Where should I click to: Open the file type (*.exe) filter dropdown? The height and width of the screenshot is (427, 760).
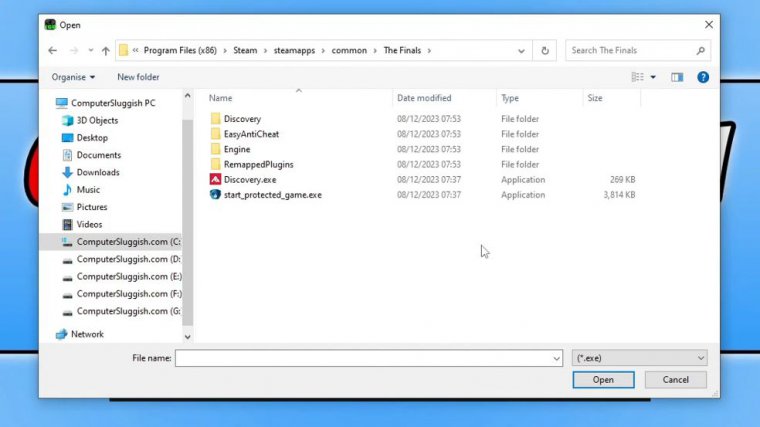click(640, 357)
